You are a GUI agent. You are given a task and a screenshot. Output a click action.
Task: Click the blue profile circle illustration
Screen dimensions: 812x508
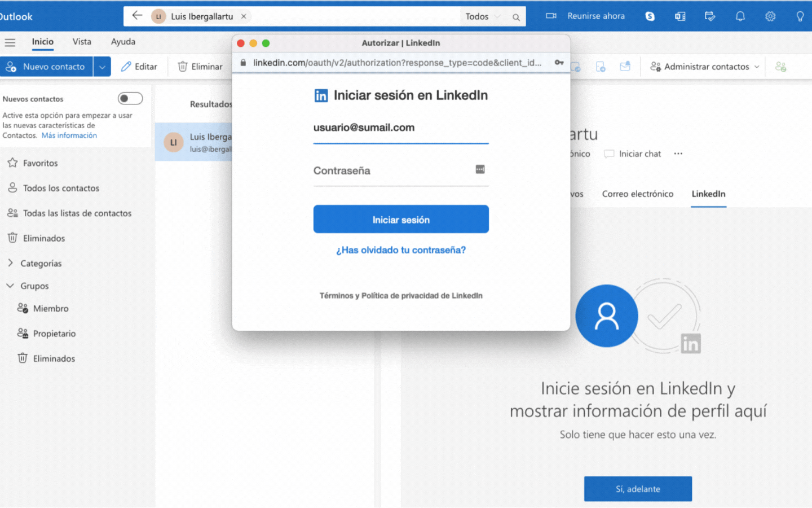point(607,316)
